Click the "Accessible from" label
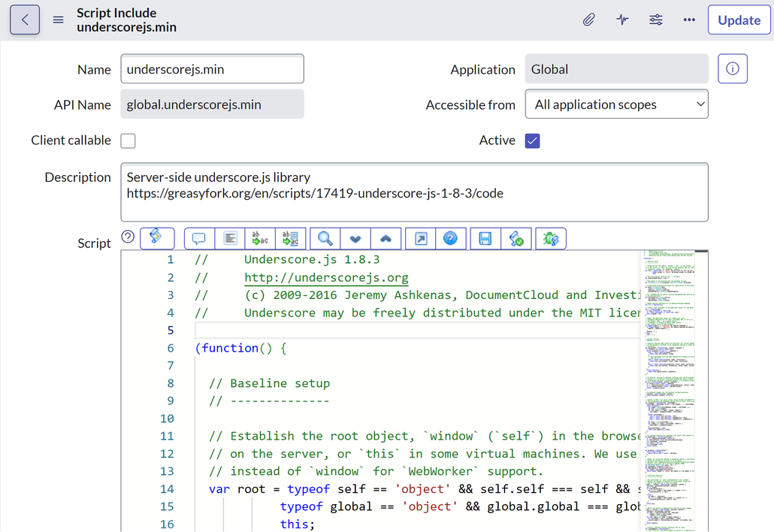The width and height of the screenshot is (774, 532). tap(470, 104)
